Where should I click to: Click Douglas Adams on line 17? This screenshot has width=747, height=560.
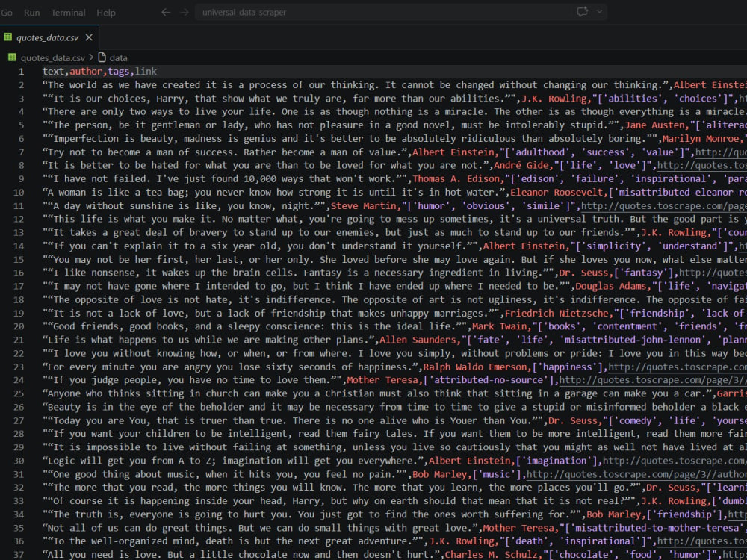tap(611, 286)
